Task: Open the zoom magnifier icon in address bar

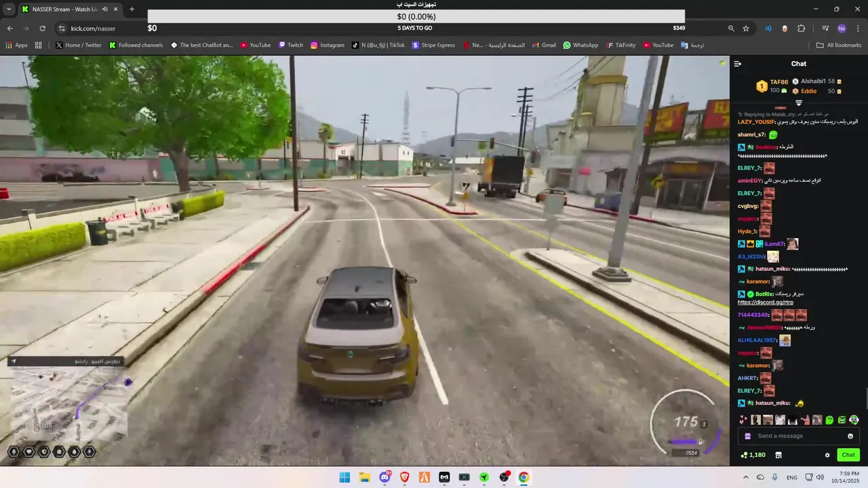Action: pyautogui.click(x=731, y=28)
